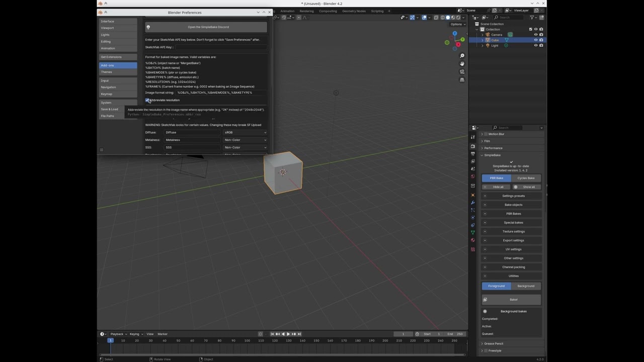Open the Particles properties tab icon

click(472, 210)
